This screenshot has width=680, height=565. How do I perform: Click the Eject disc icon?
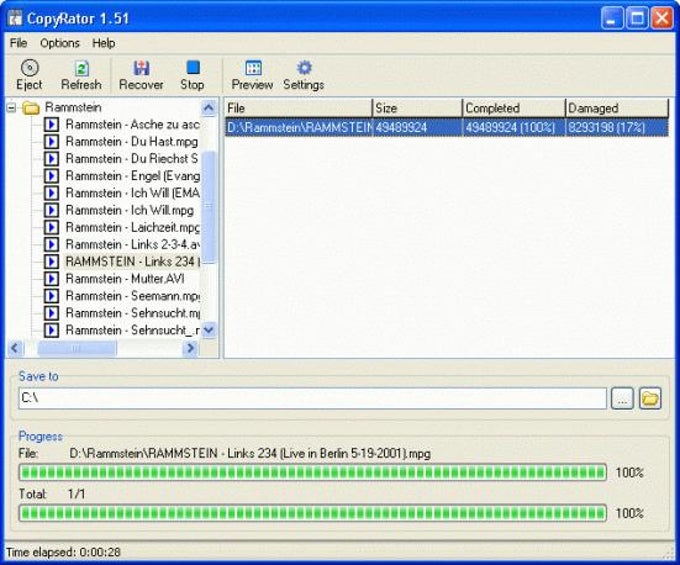(29, 68)
